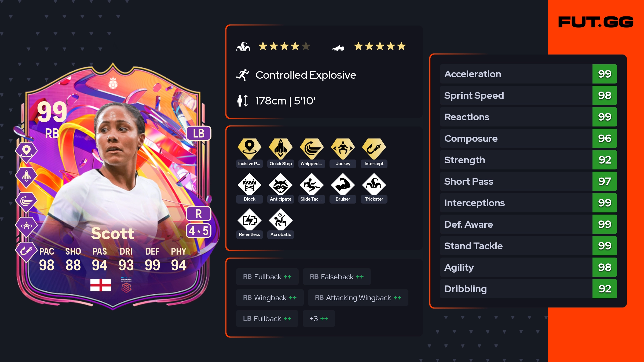Click the Incisive Pass gold playstyle icon

click(x=249, y=149)
